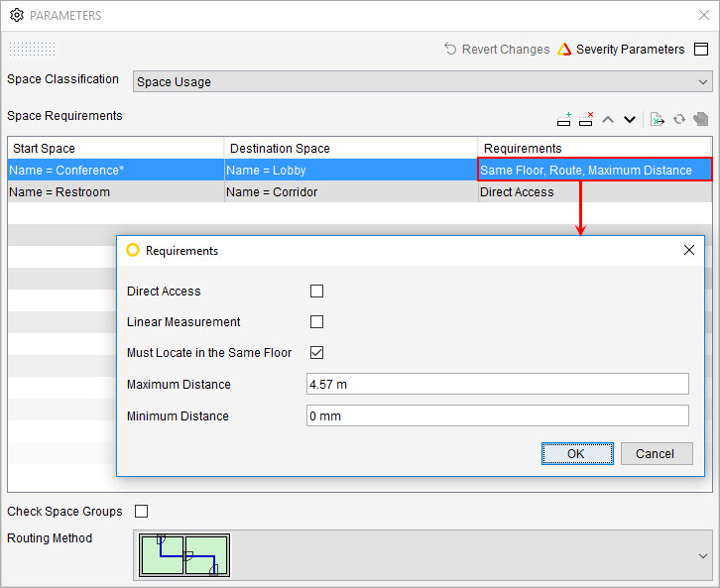Click the Destination Space column header
The image size is (720, 588).
tap(351, 149)
